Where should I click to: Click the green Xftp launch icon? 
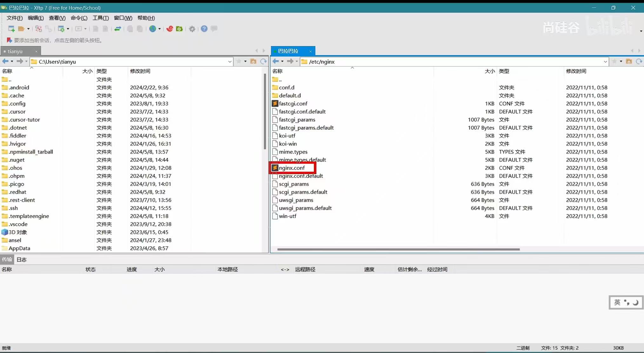(x=179, y=29)
